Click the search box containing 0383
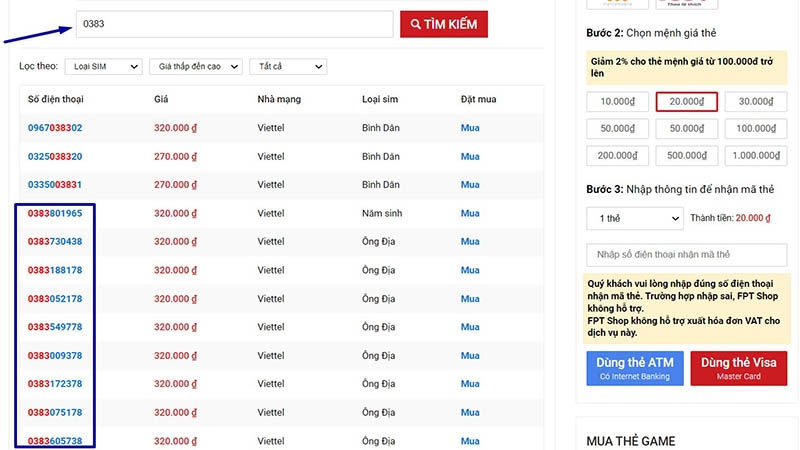The height and width of the screenshot is (450, 800). click(235, 24)
